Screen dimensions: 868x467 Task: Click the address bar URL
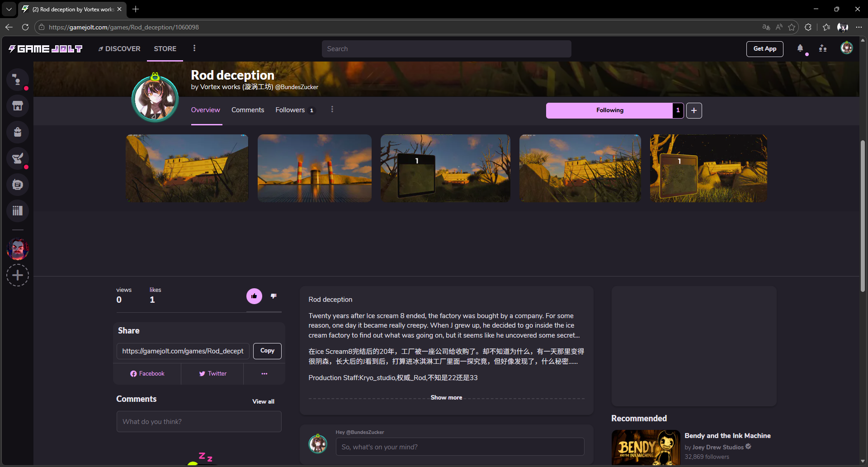(x=124, y=27)
